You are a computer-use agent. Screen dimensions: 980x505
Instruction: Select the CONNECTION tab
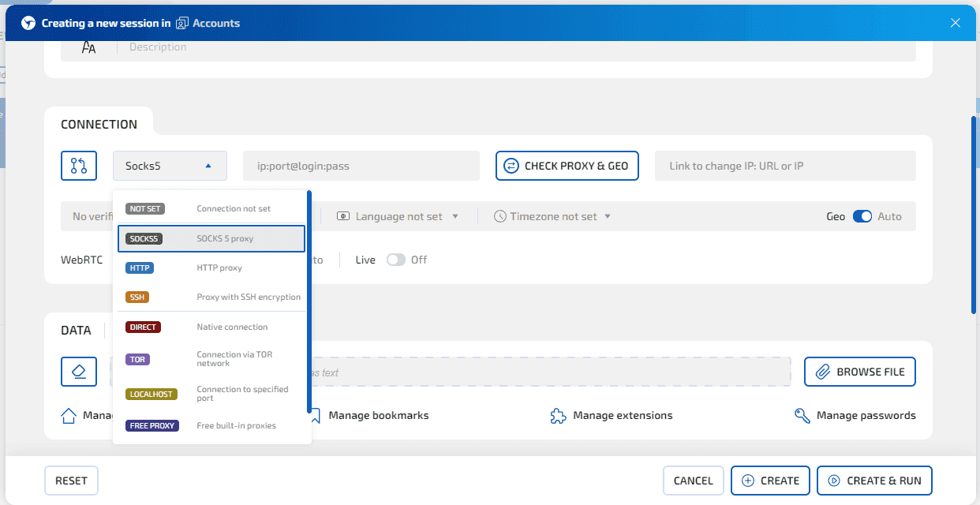(99, 123)
